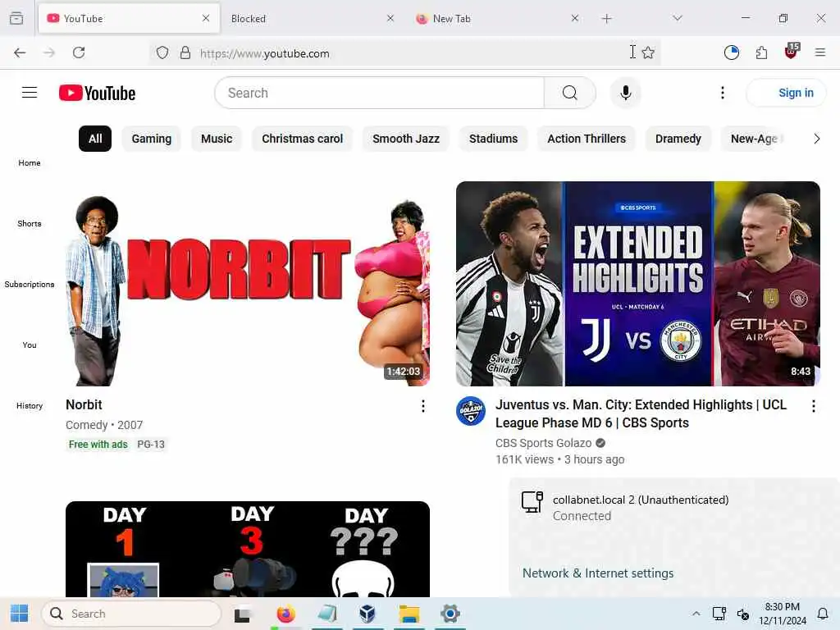
Task: Close the New Tab tab
Action: [x=575, y=18]
